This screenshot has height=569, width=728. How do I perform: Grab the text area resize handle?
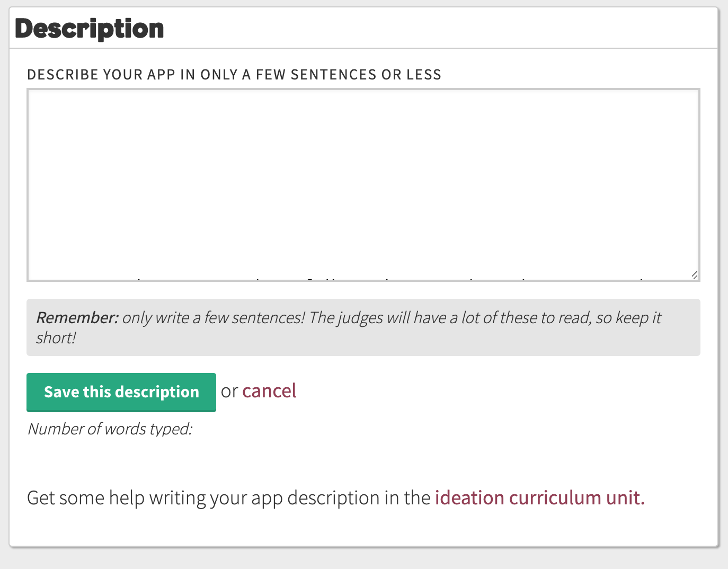tap(694, 274)
